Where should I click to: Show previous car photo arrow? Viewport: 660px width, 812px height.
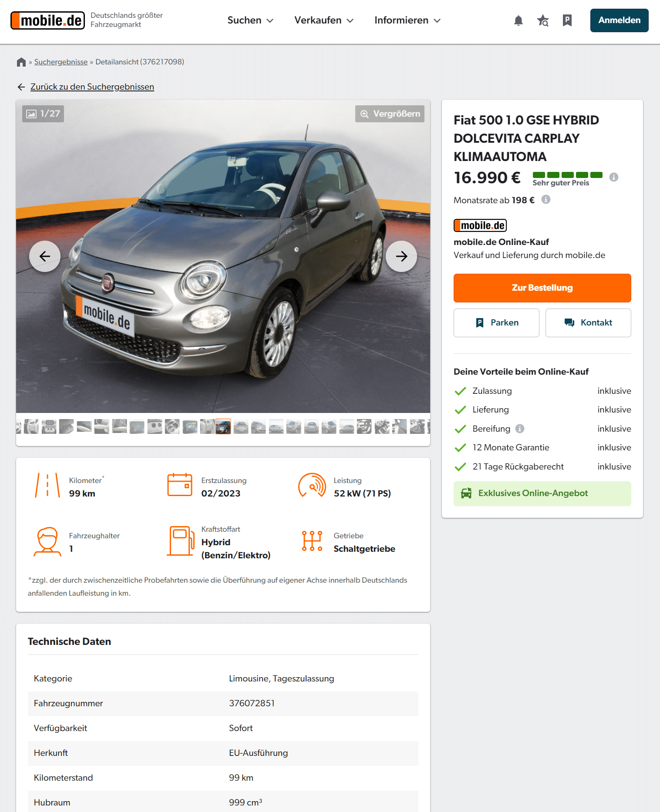(x=45, y=256)
